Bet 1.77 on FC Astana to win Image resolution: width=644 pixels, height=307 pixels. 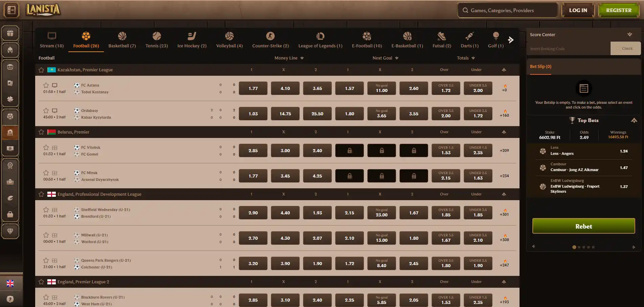click(x=253, y=88)
